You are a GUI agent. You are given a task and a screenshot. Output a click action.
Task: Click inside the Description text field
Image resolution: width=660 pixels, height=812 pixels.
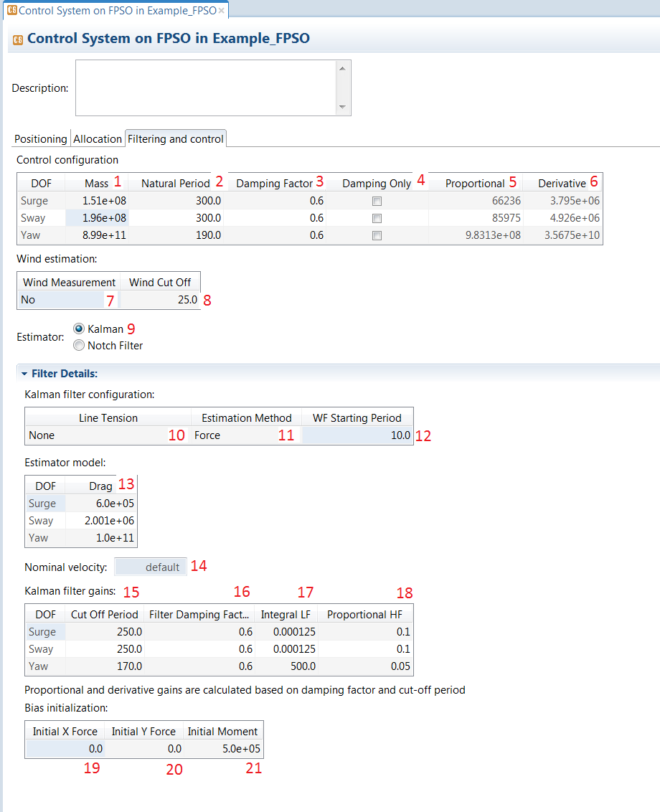tap(204, 88)
